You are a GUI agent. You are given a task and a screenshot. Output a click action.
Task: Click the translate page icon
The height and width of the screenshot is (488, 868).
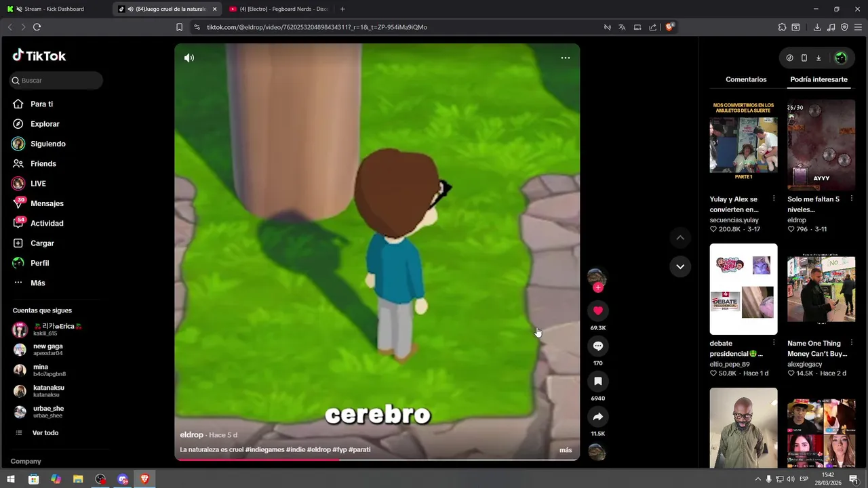click(622, 27)
